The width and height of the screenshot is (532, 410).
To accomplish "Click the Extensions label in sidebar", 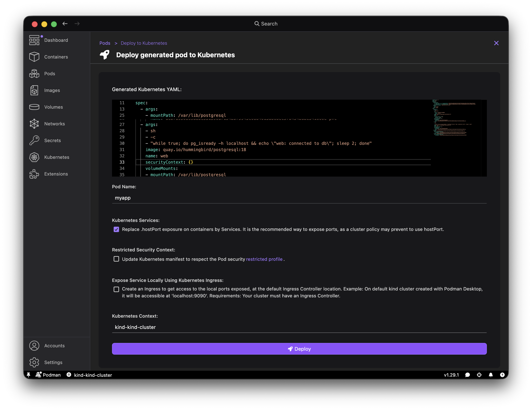I will (x=56, y=174).
